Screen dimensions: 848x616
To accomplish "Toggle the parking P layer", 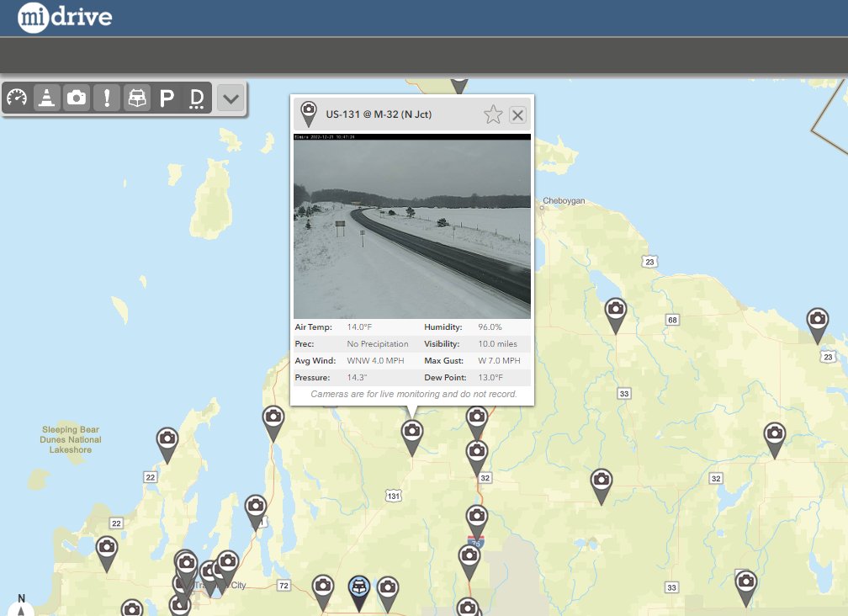I will [167, 98].
